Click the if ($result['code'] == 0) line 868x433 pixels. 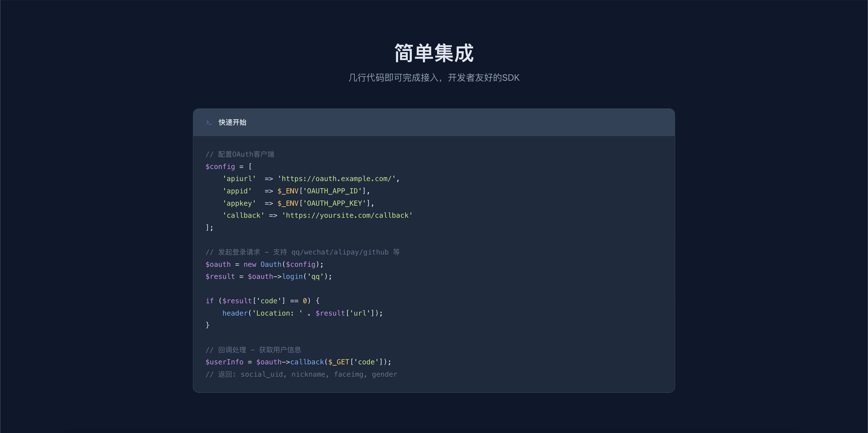click(x=262, y=300)
